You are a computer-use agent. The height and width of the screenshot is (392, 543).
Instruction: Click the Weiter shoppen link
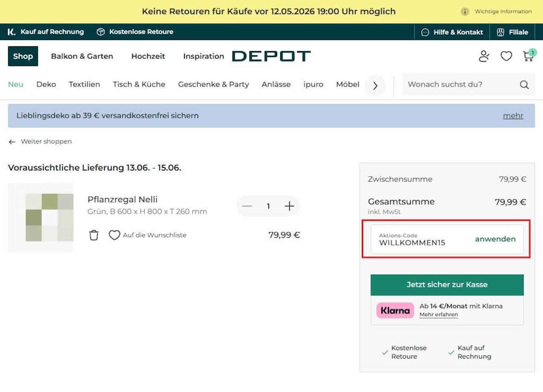pyautogui.click(x=46, y=142)
